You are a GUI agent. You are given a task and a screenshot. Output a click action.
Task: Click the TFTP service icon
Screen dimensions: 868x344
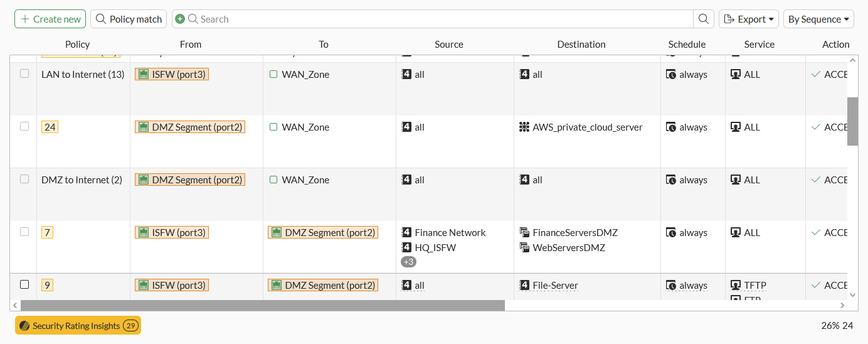736,286
